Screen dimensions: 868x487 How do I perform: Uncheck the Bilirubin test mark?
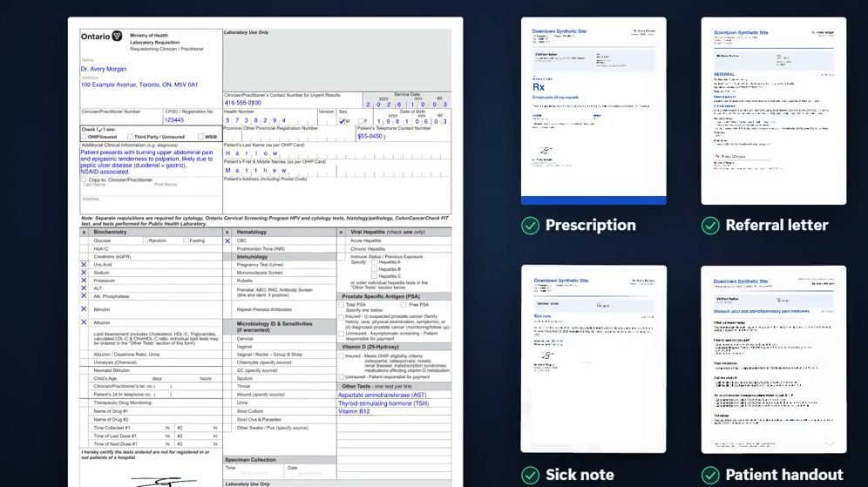coord(84,308)
